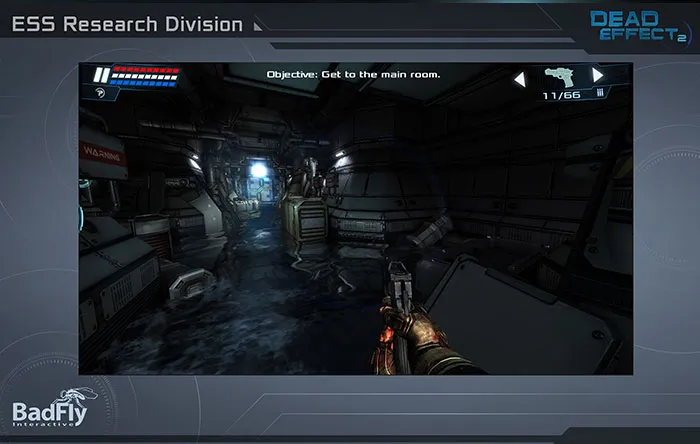700x444 pixels.
Task: Click the Dead Effect 2 logo
Action: coord(640,25)
